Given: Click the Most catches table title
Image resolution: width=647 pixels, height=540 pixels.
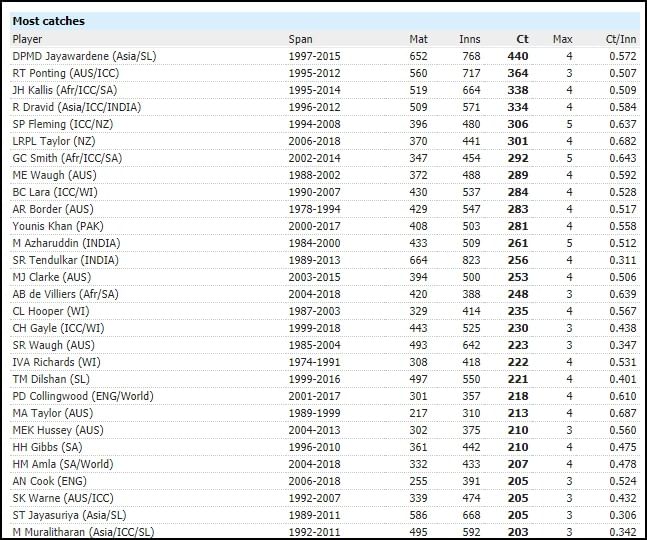Looking at the screenshot, I should (x=48, y=21).
